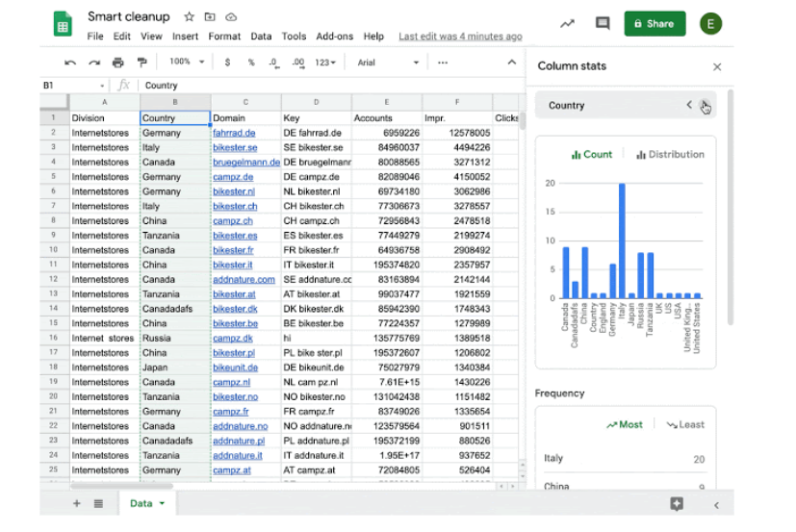Click the Column stats panel scrollbar
Viewport: 796px width, 532px height.
[x=730, y=207]
